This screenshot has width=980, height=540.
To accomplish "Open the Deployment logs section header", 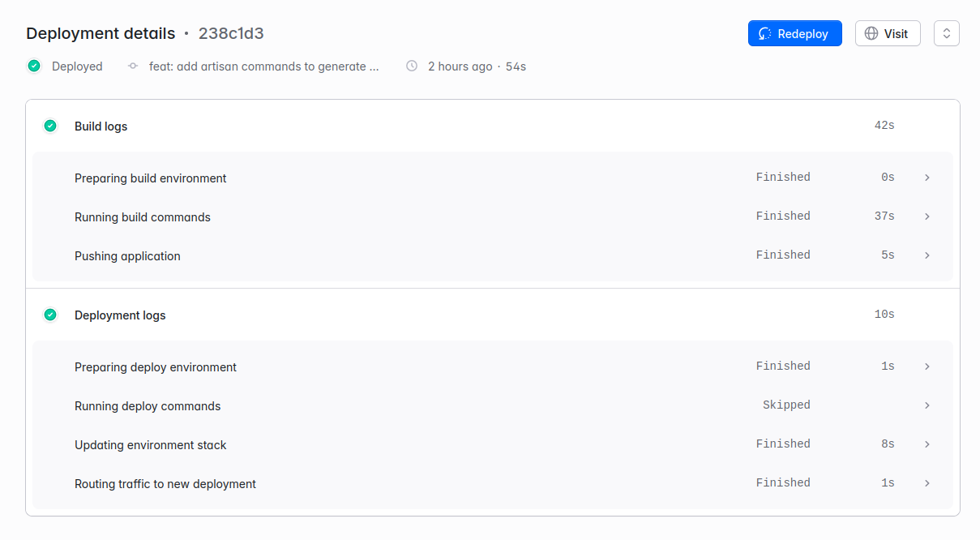I will pyautogui.click(x=120, y=315).
